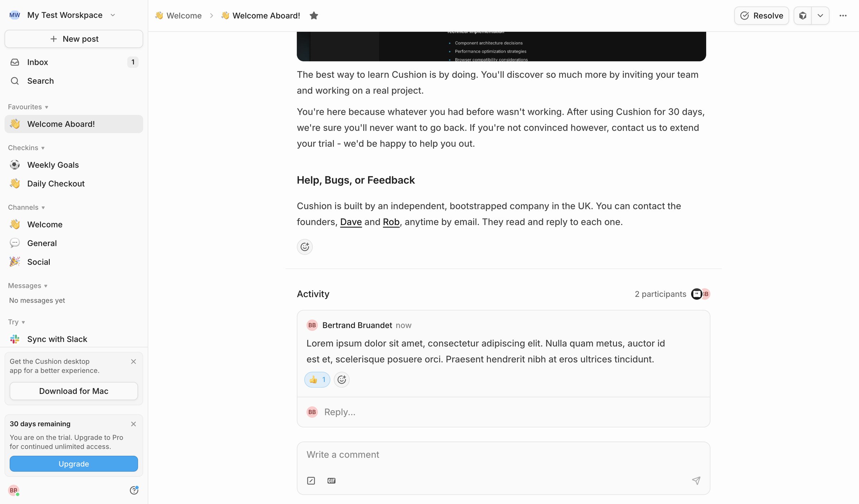The width and height of the screenshot is (859, 504).
Task: Collapse the Channels section
Action: 26,207
